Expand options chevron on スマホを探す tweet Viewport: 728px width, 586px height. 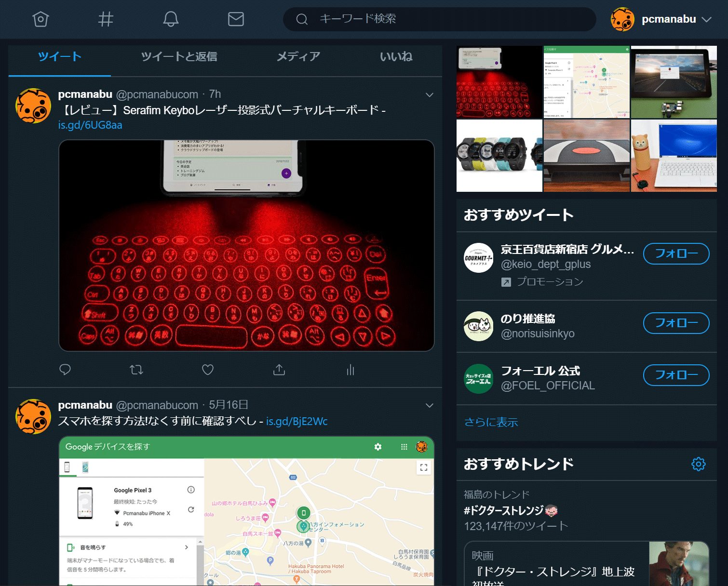(x=430, y=406)
